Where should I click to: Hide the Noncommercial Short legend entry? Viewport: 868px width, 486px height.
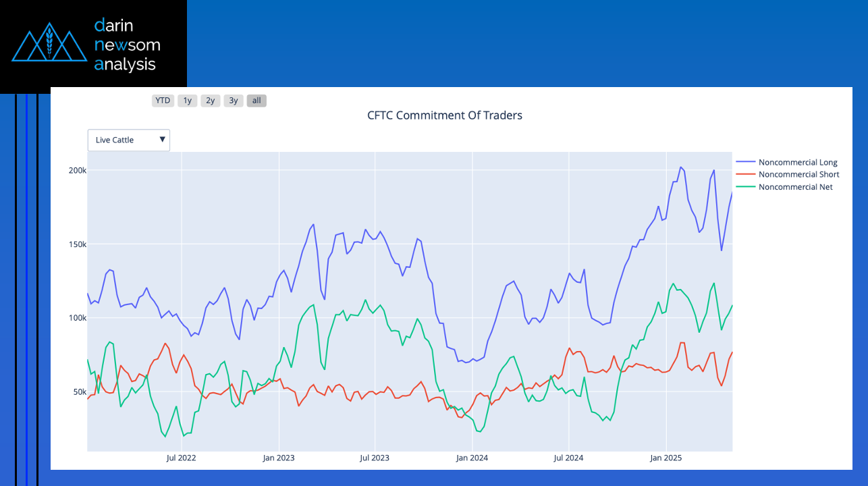(798, 174)
